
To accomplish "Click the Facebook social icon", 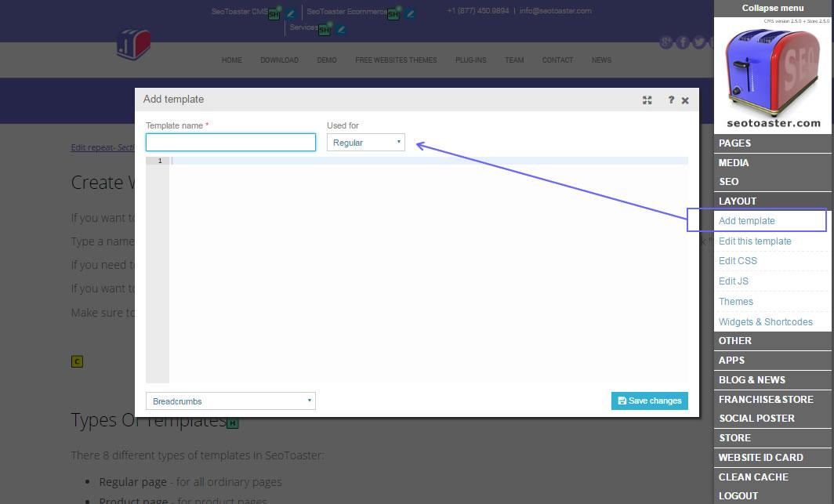I will pyautogui.click(x=683, y=42).
